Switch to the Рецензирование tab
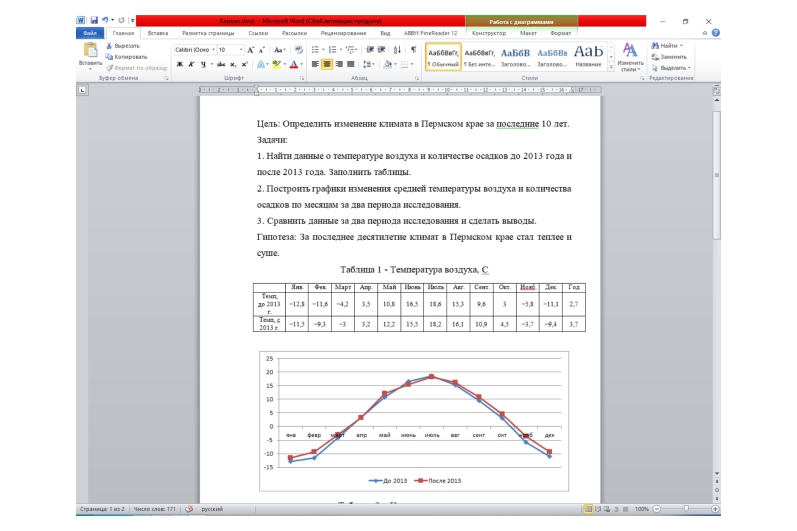This screenshot has width=797, height=531. coord(344,33)
